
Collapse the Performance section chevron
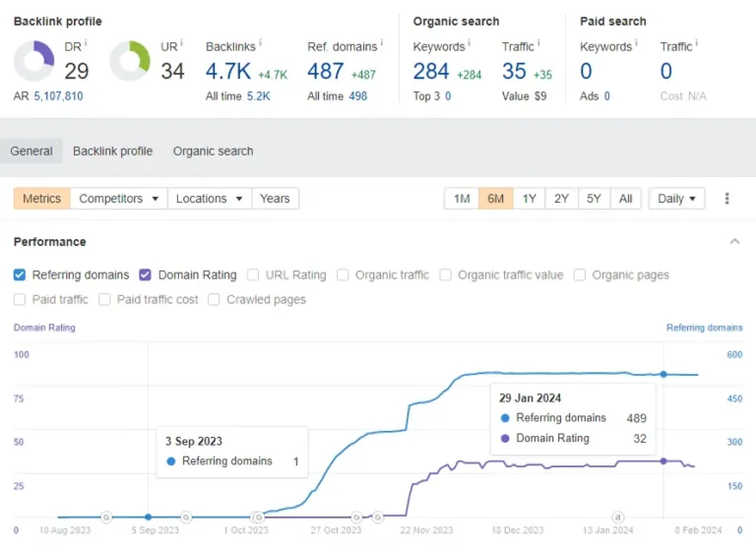tap(734, 241)
